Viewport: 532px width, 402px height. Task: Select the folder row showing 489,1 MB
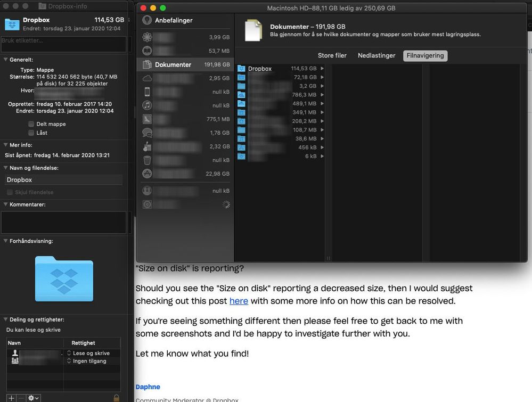[x=281, y=103]
